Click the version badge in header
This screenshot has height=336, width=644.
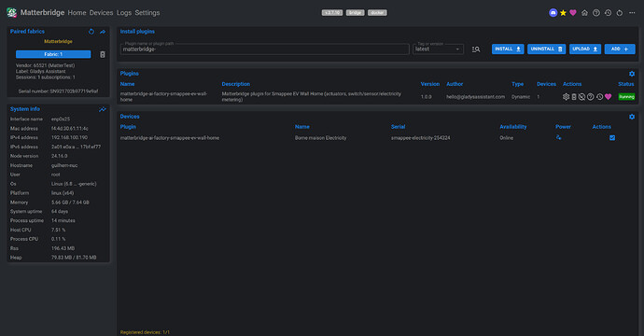click(x=332, y=13)
